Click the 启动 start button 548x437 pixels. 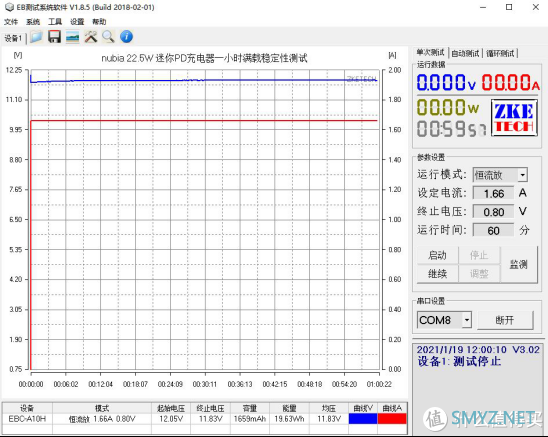(438, 255)
